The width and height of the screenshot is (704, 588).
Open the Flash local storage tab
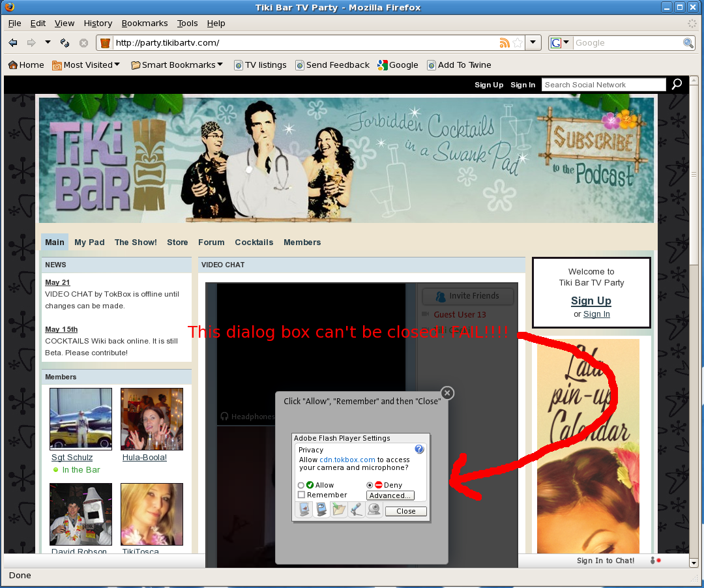(x=338, y=510)
